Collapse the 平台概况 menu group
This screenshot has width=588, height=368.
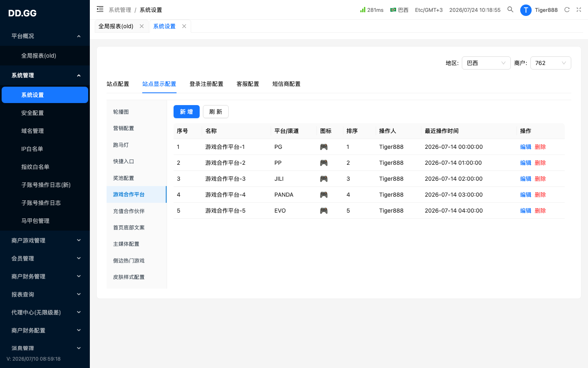(x=45, y=36)
